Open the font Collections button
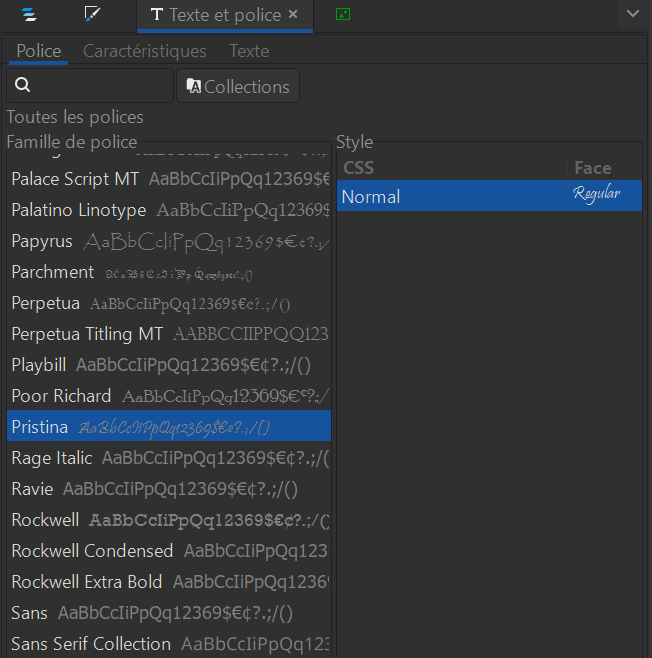 pos(238,86)
